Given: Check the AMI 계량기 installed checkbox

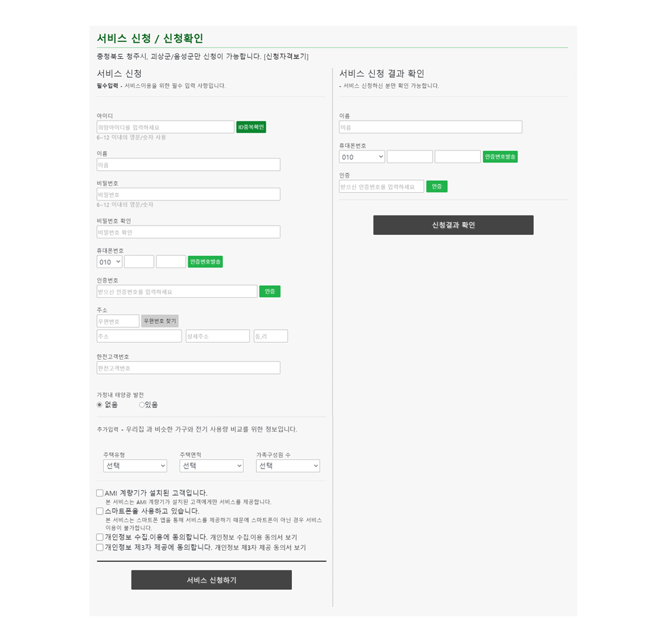Looking at the screenshot, I should click(x=100, y=493).
